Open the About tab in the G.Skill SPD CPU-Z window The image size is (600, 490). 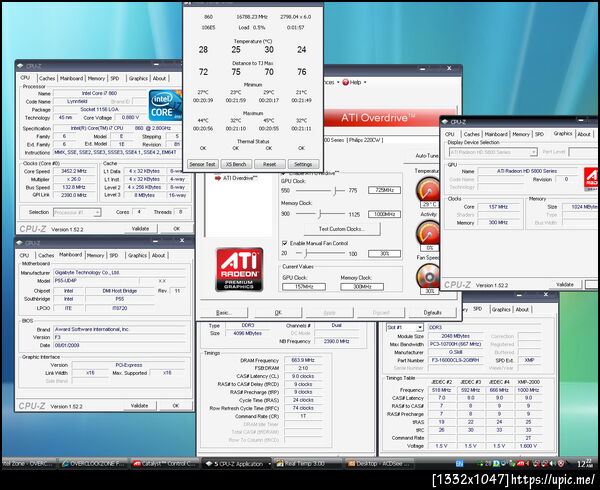522,309
